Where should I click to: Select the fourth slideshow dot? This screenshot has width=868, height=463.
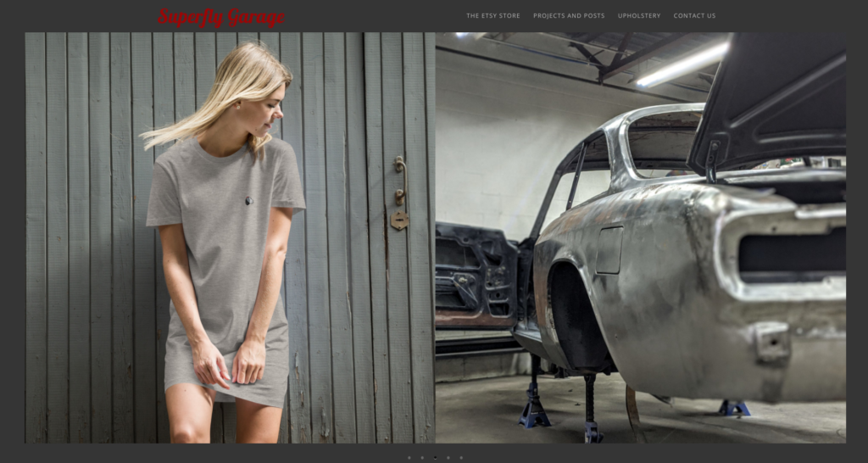(x=448, y=457)
